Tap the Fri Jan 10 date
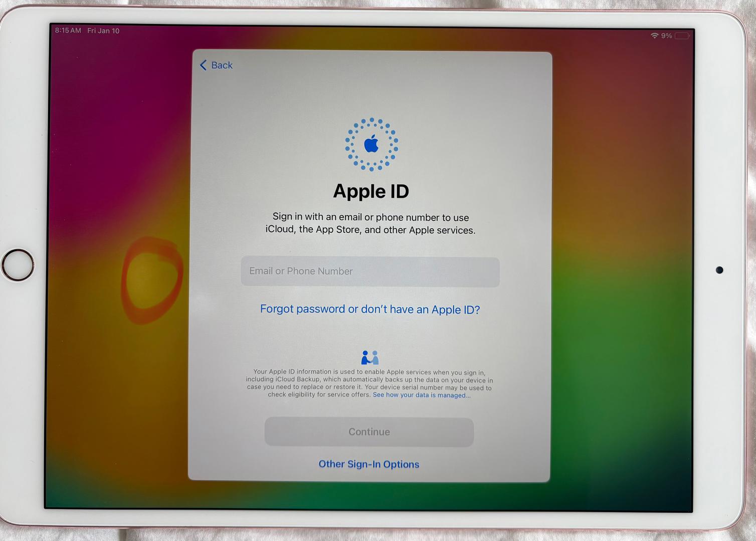The image size is (756, 541). pos(103,31)
